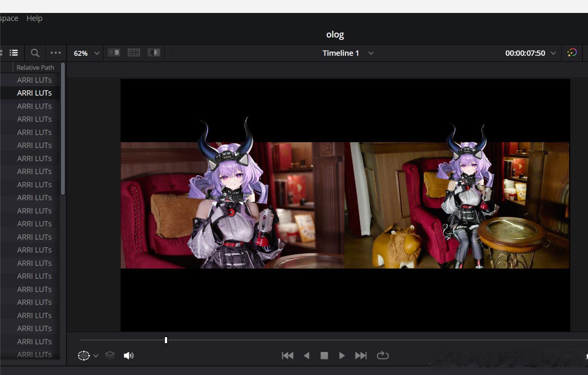Open the timecode 00:00:07:50 options dropdown
588x375 pixels.
coord(553,53)
